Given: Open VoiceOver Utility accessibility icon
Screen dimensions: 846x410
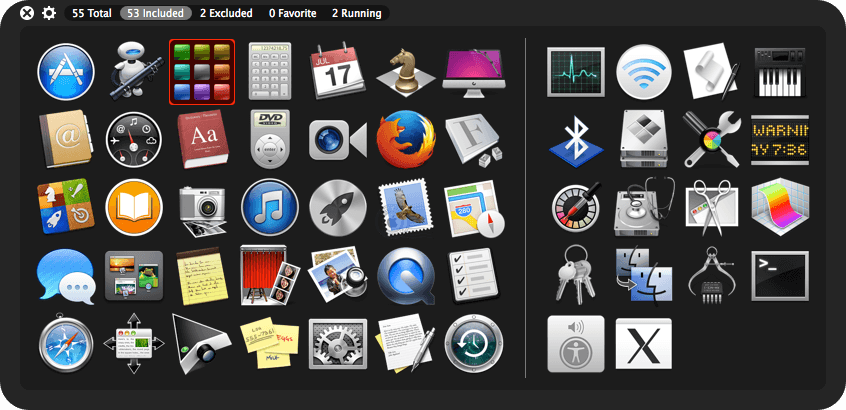Looking at the screenshot, I should pos(576,344).
